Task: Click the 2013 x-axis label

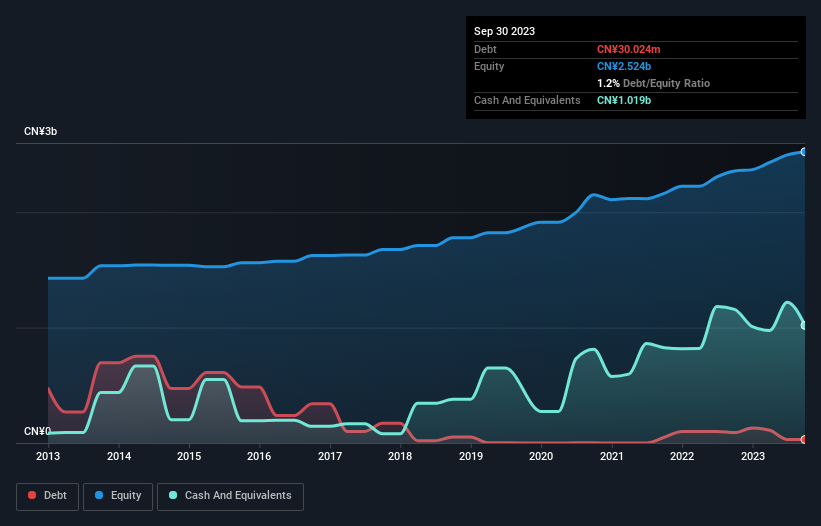Action: pyautogui.click(x=48, y=456)
